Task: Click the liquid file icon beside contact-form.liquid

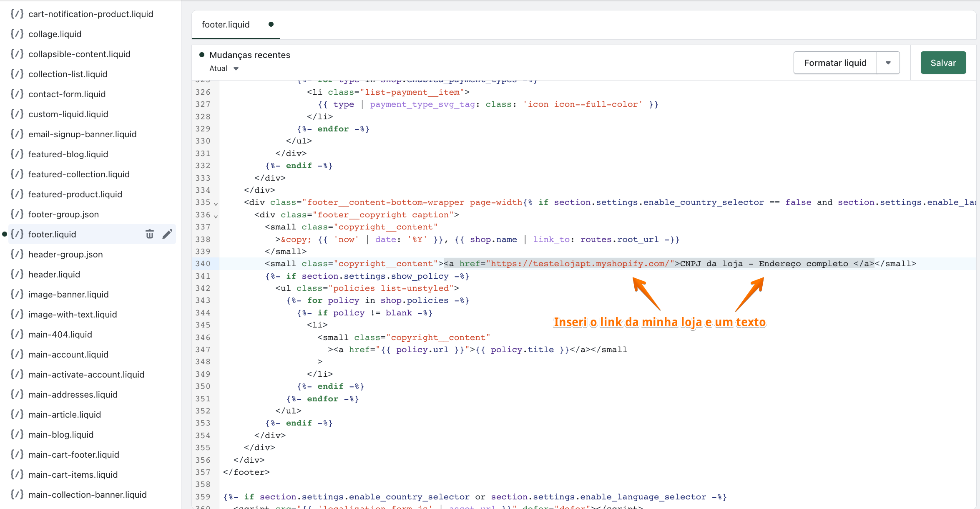Action: 17,94
